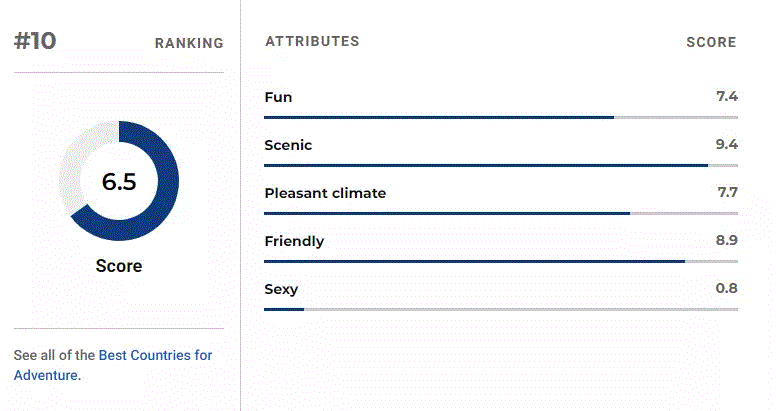Screen dimensions: 776x411
Task: Click the Sexy score progress bar
Action: pyautogui.click(x=501, y=309)
